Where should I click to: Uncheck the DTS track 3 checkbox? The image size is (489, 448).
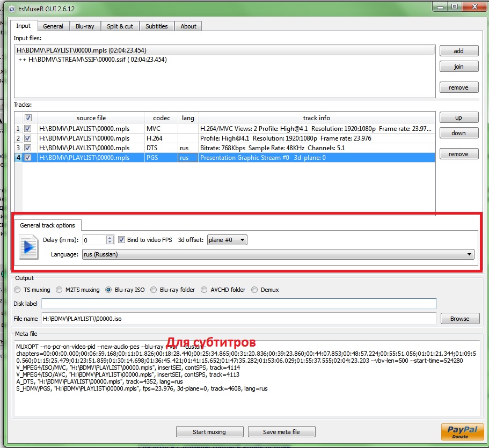pyautogui.click(x=28, y=148)
